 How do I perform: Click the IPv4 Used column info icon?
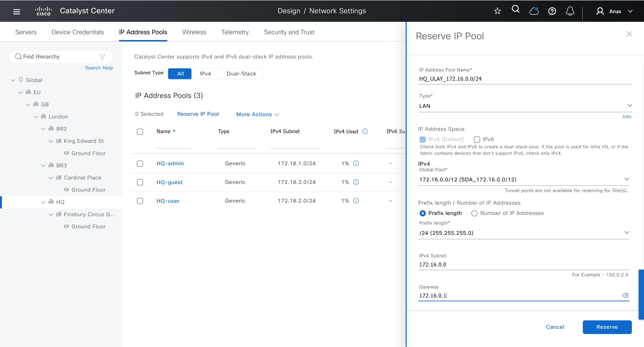tap(365, 131)
